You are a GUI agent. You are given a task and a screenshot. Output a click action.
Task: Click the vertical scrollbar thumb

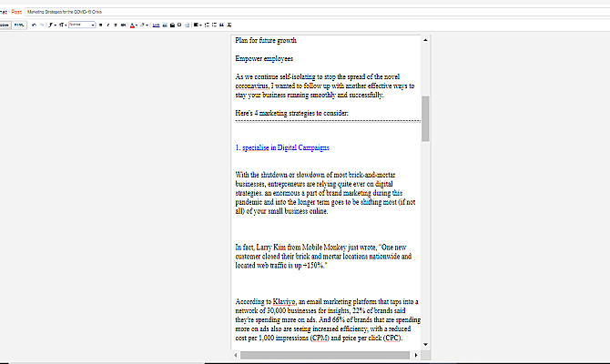point(425,118)
